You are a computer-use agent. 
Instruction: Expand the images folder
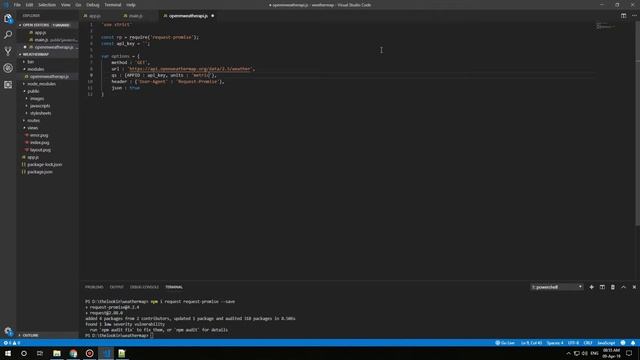(x=47, y=98)
